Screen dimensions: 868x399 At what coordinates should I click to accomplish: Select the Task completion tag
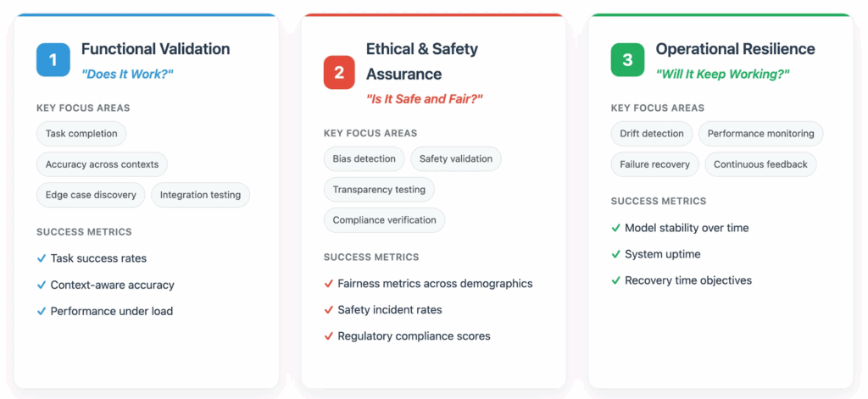[81, 134]
